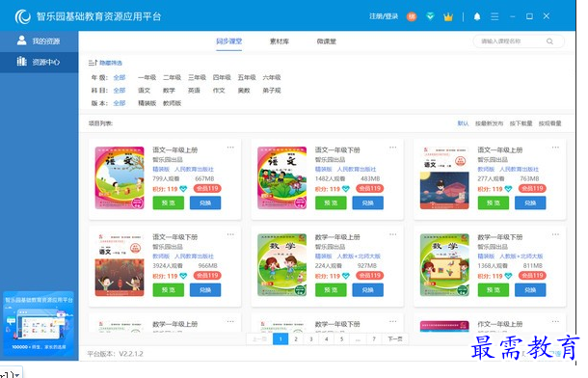Click blue redeem button on 799人观看 card
This screenshot has height=378, width=588.
click(x=205, y=202)
